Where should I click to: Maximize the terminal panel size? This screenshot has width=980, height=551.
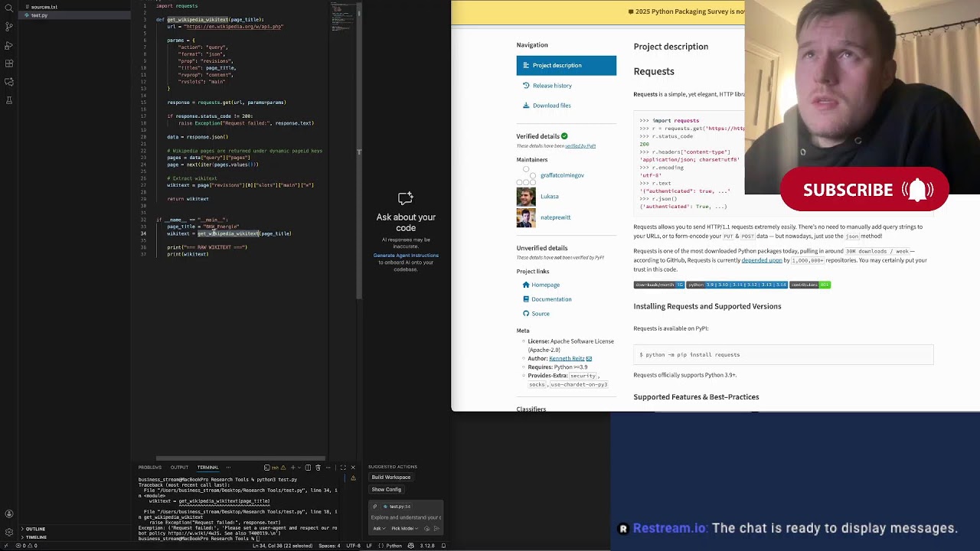[343, 468]
